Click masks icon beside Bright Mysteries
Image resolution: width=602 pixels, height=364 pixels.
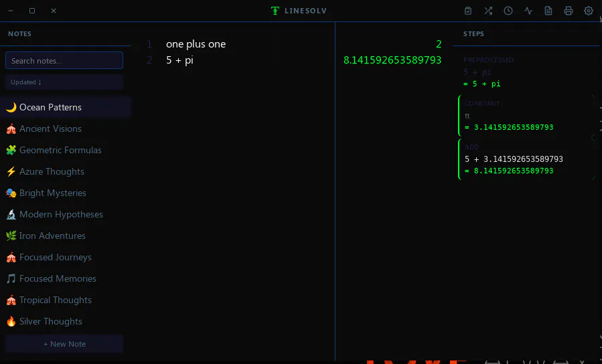[11, 193]
